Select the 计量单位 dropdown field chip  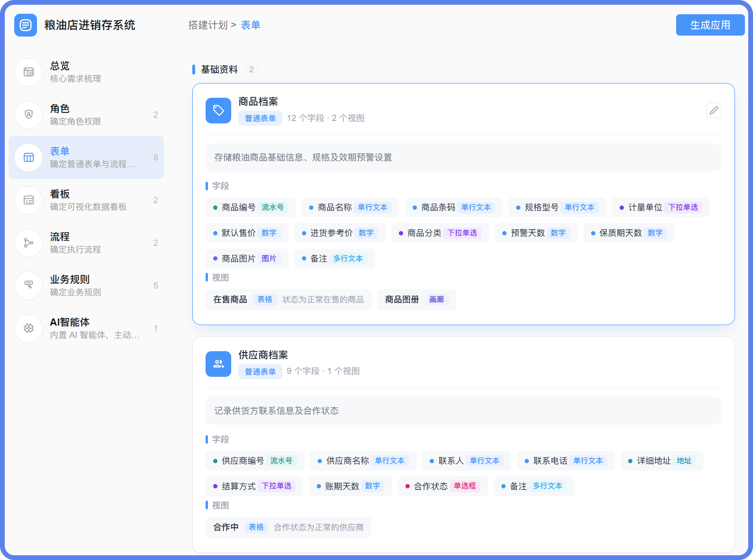661,207
